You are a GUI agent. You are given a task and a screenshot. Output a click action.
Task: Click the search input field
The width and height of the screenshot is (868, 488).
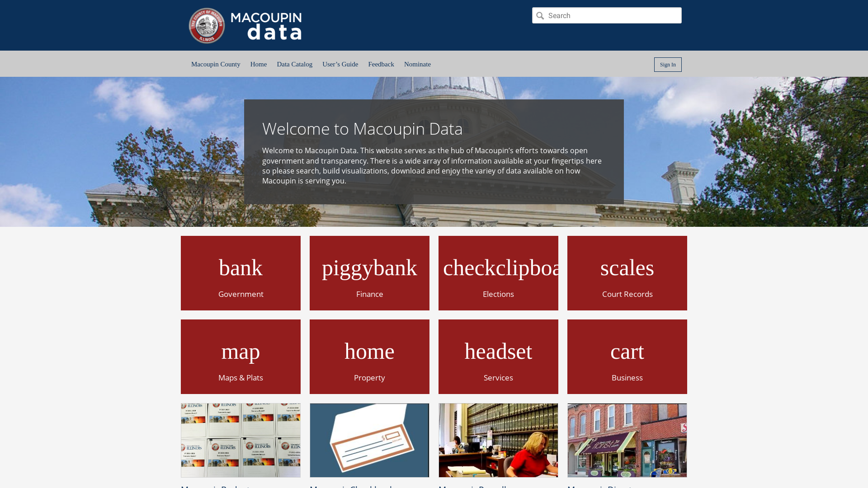606,15
